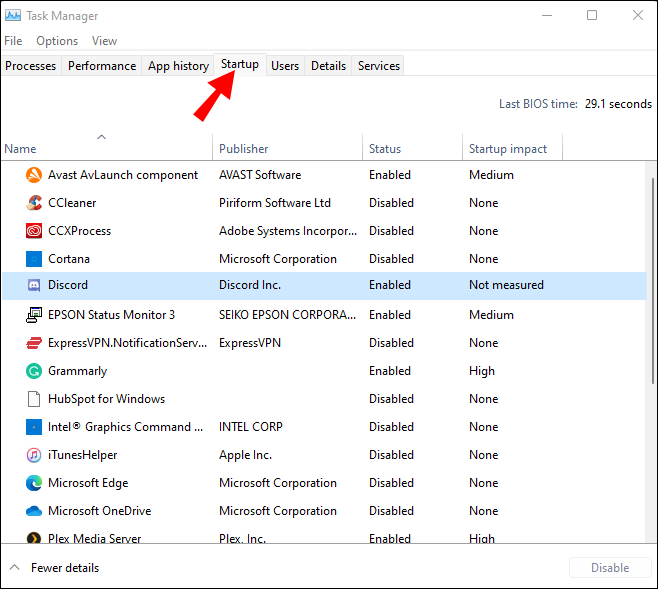Image resolution: width=658 pixels, height=589 pixels.
Task: Sort by Startup impact column
Action: pos(508,149)
